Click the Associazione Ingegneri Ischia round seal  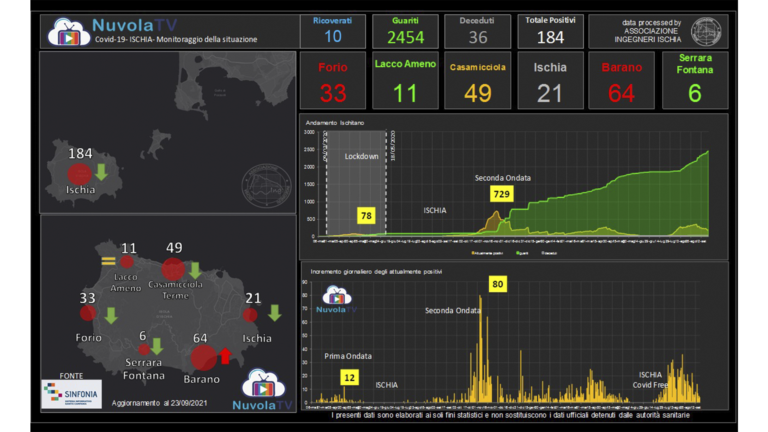[705, 31]
